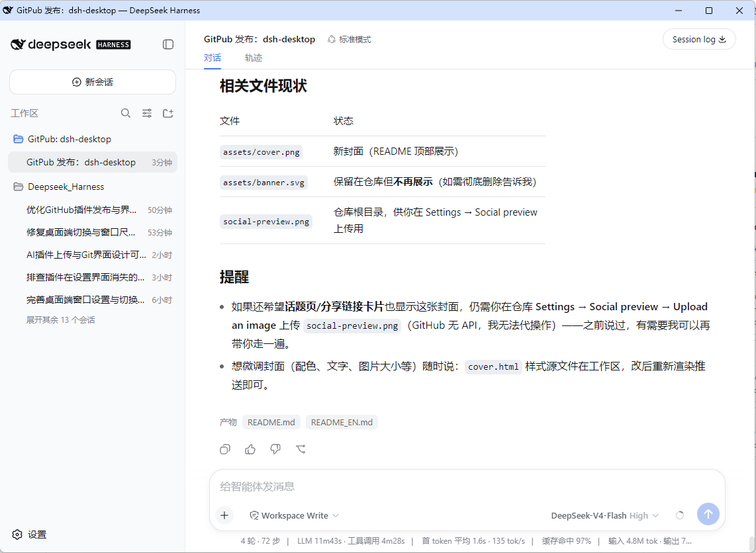Open README.md artifact chip

(271, 423)
